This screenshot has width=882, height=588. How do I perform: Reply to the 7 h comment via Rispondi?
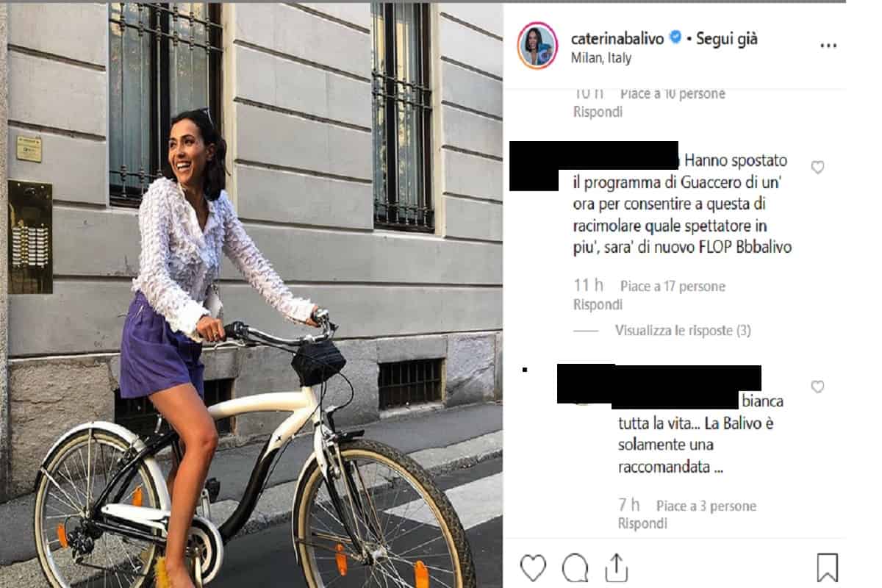pos(642,524)
